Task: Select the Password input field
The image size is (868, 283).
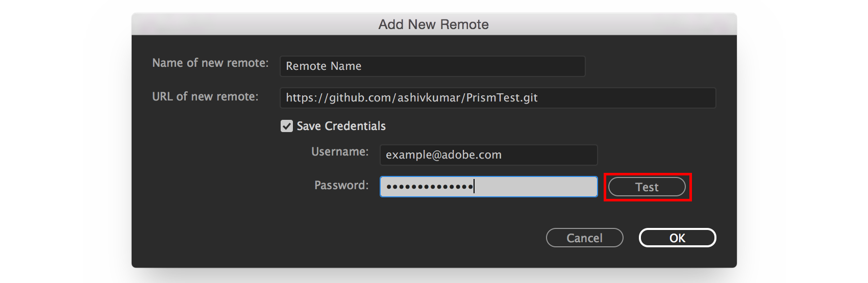Action: pos(536,187)
